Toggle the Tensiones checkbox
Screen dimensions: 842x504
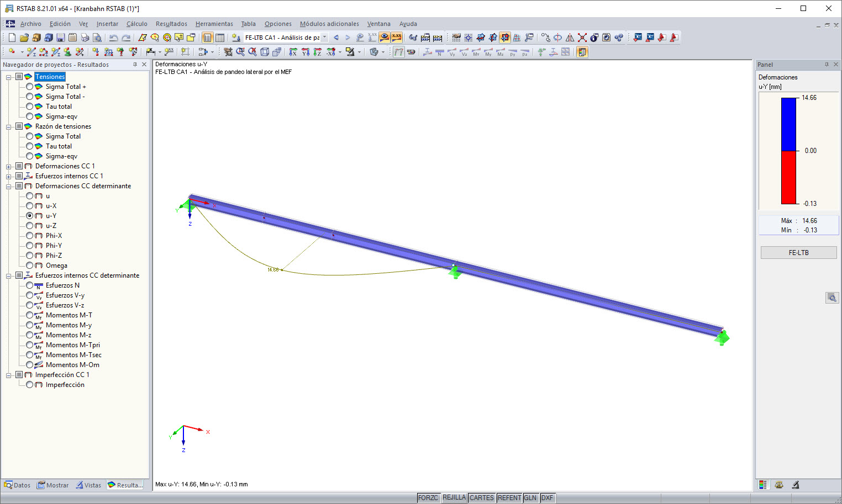click(x=19, y=77)
